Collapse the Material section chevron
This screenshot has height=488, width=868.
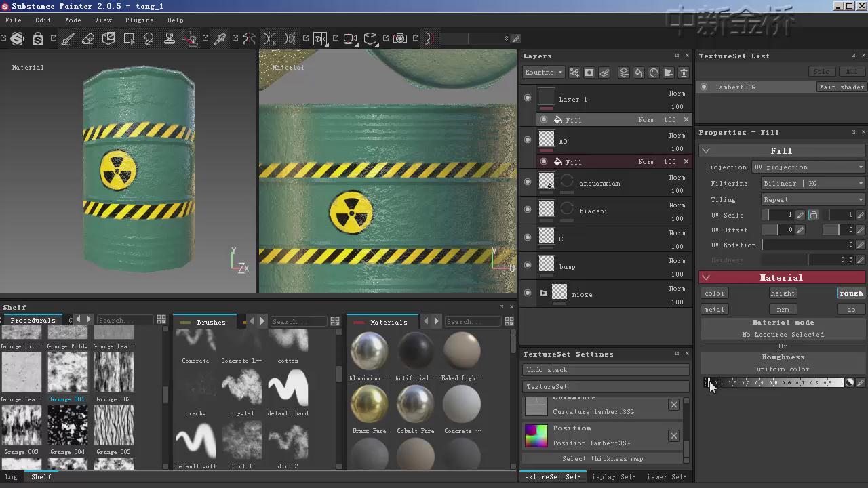706,277
